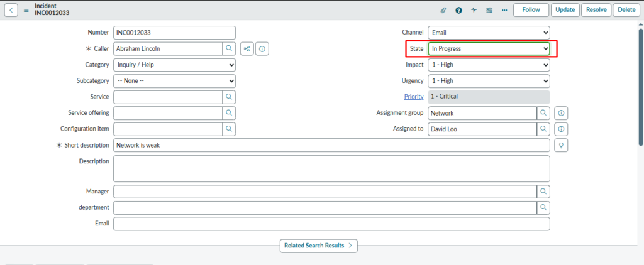644x265 pixels.
Task: Open the more options ellipsis menu
Action: (504, 10)
